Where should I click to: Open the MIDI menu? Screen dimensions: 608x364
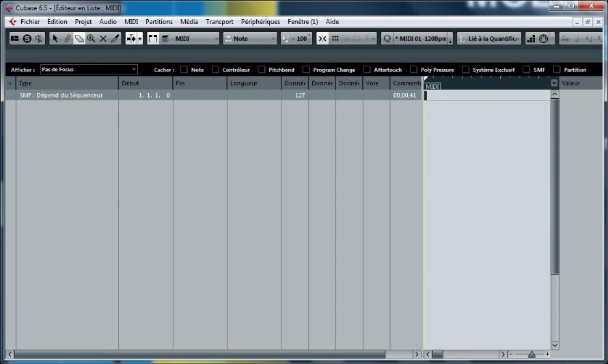coord(131,22)
